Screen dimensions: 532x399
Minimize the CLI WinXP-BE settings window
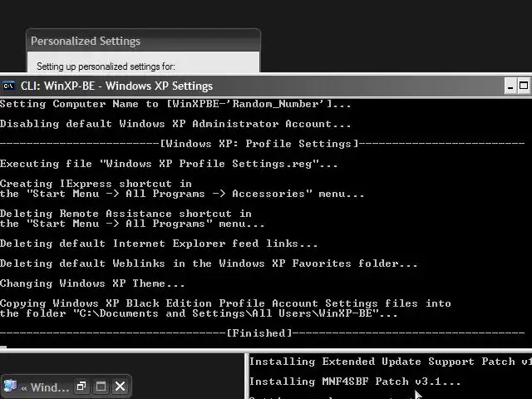(x=510, y=86)
